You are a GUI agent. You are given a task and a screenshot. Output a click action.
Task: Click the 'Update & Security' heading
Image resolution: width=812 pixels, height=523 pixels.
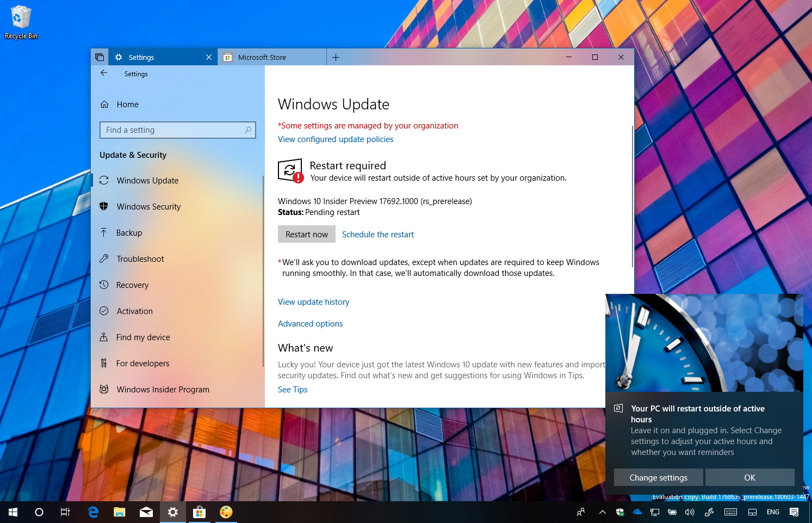pos(133,155)
